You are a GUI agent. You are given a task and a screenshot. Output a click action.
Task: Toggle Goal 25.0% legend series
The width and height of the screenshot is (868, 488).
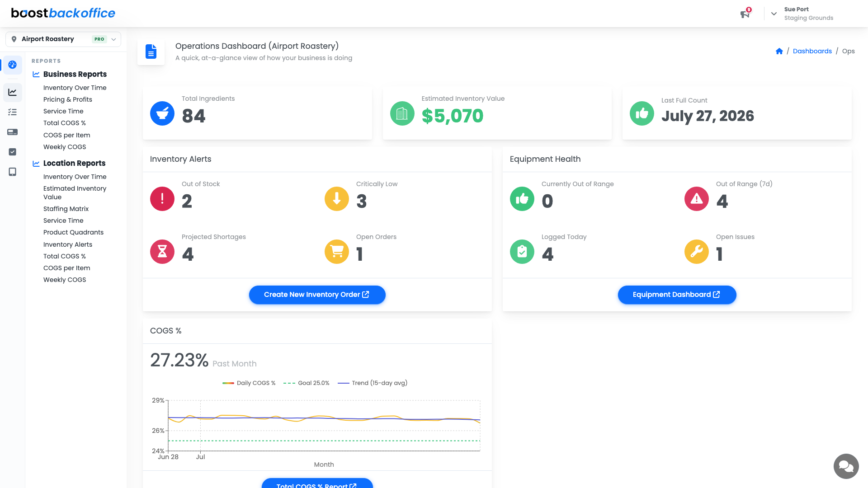(x=307, y=383)
